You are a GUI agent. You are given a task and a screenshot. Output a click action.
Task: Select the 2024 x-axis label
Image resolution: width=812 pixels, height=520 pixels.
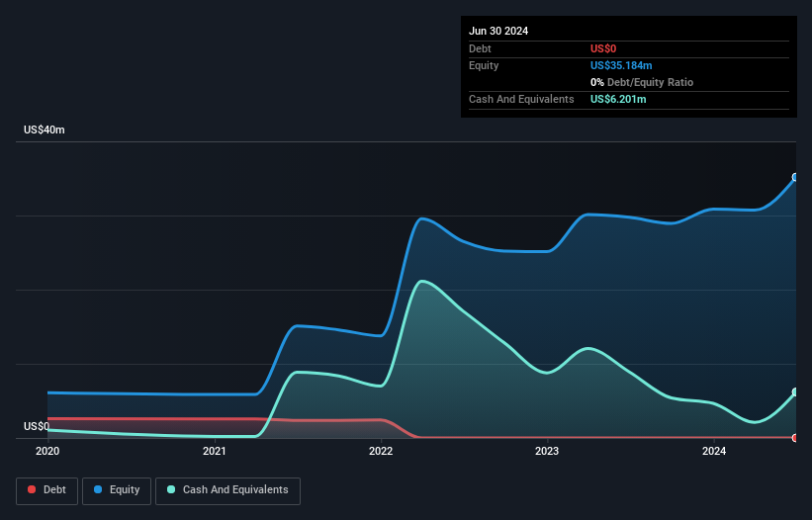pyautogui.click(x=714, y=451)
